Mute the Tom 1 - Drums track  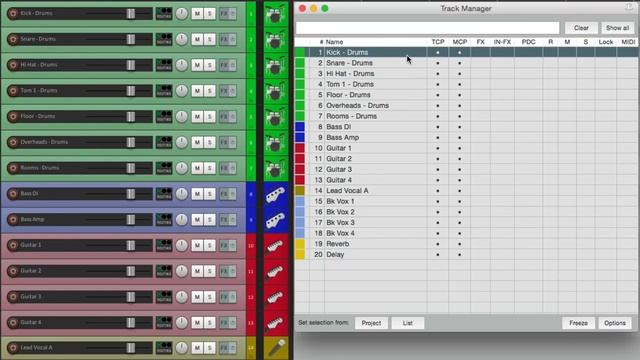point(197,91)
